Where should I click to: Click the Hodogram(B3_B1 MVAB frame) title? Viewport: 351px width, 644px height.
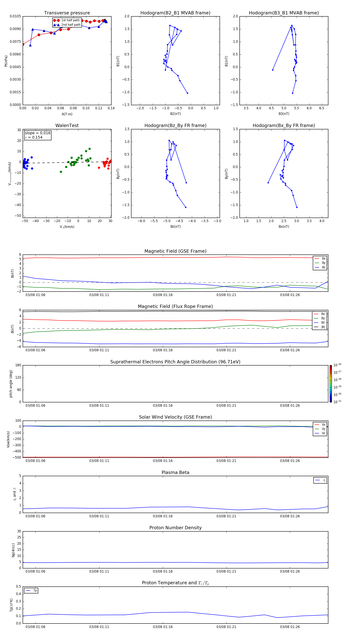pyautogui.click(x=284, y=13)
